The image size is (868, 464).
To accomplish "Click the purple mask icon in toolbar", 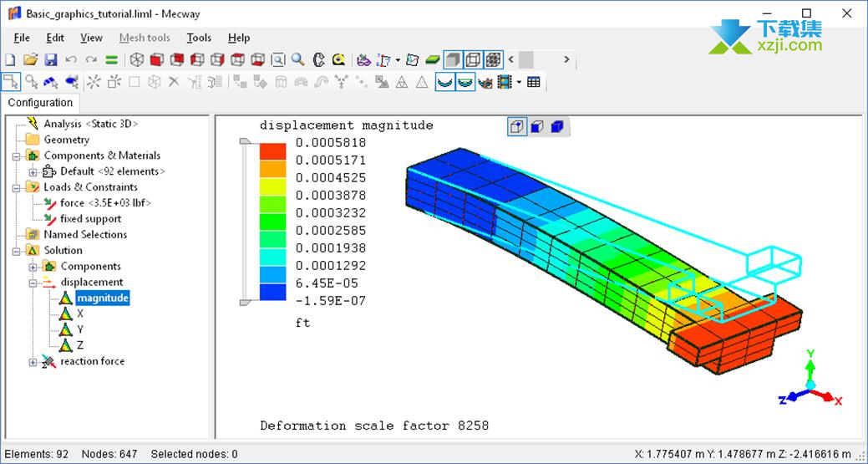I will tap(363, 59).
